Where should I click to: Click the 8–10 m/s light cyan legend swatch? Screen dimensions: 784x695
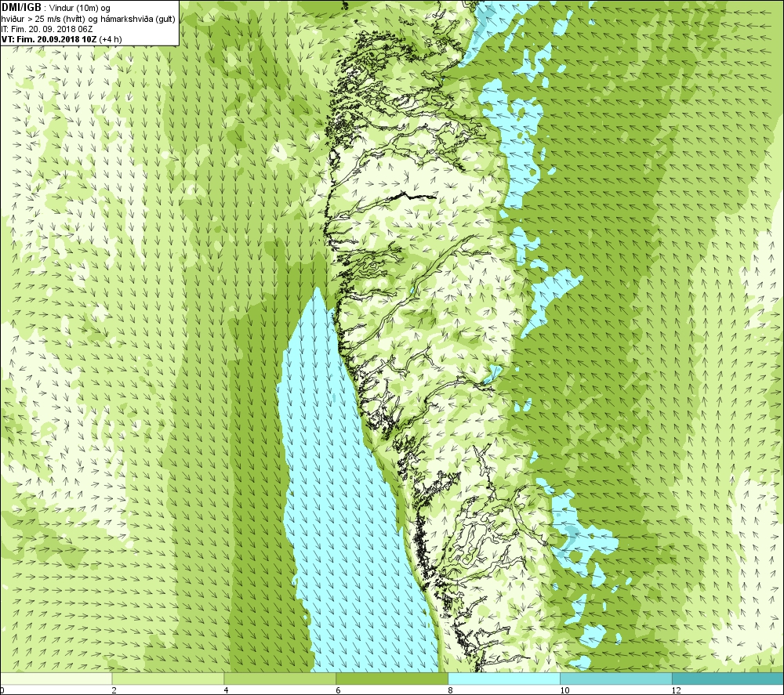click(x=504, y=679)
